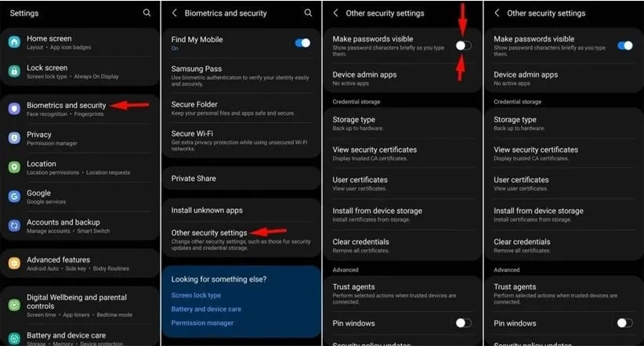The width and height of the screenshot is (644, 346).
Task: Tap the green Lock screen icon
Action: pyautogui.click(x=14, y=71)
